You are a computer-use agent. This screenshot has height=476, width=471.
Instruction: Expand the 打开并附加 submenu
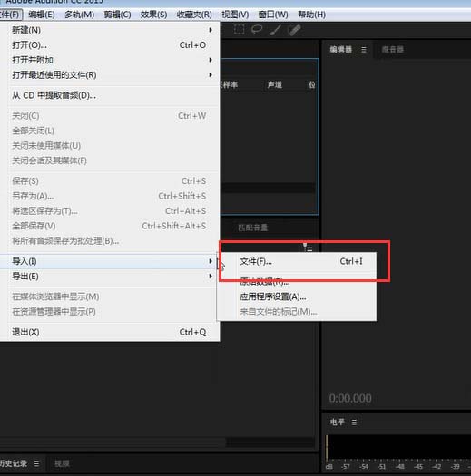(x=110, y=60)
